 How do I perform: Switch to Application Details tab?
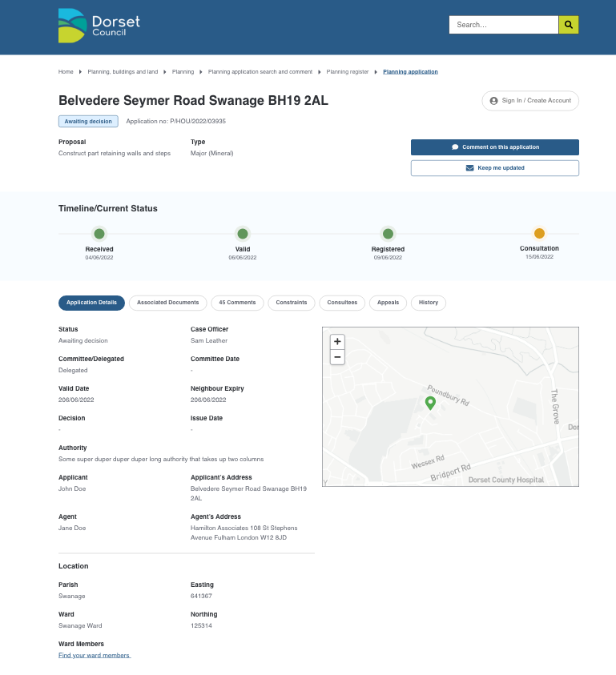pos(92,303)
